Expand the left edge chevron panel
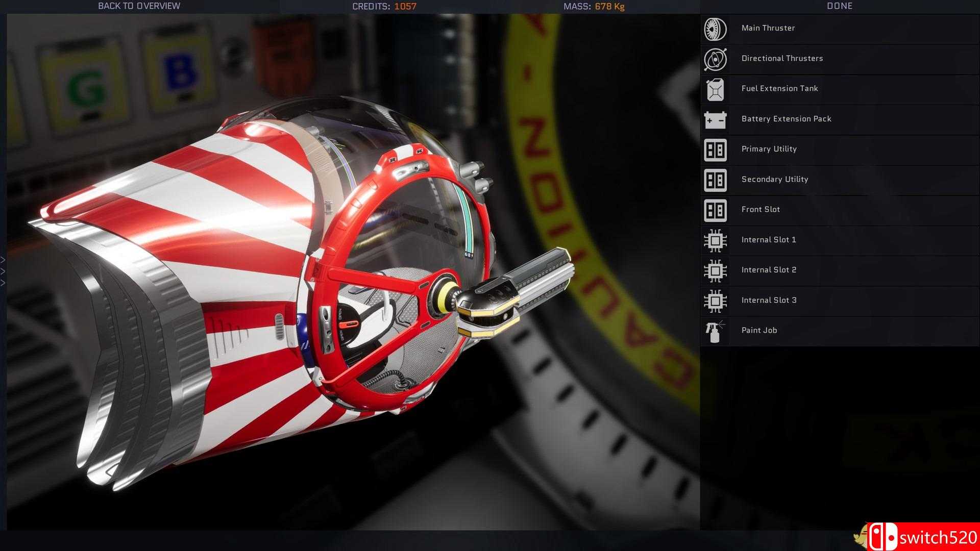 3,271
